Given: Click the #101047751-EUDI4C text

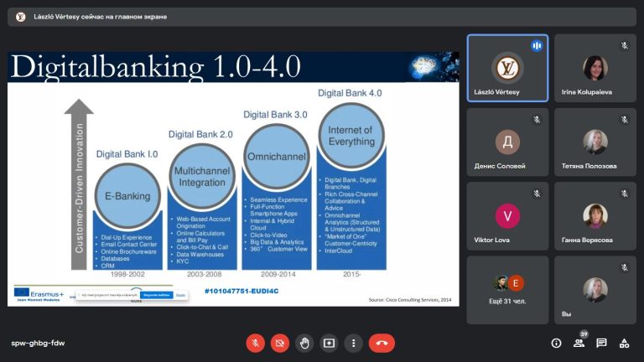Looking at the screenshot, I should click(x=241, y=291).
